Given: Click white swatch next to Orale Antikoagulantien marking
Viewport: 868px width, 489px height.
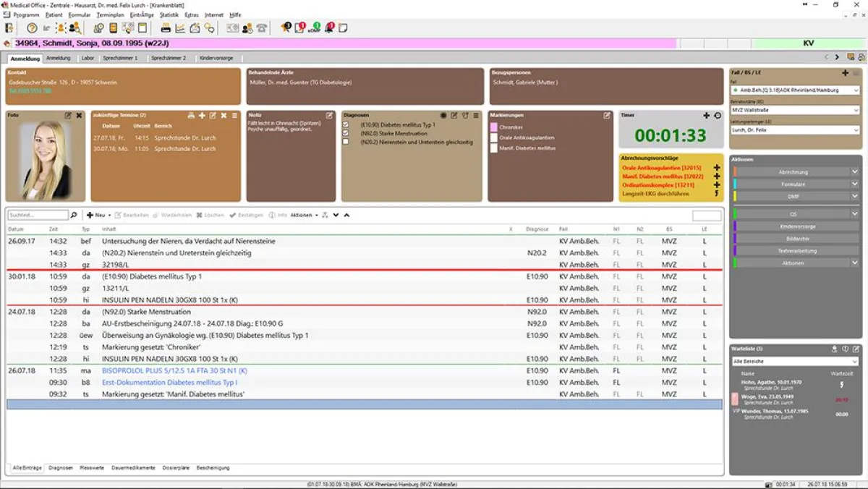Looking at the screenshot, I should 494,137.
